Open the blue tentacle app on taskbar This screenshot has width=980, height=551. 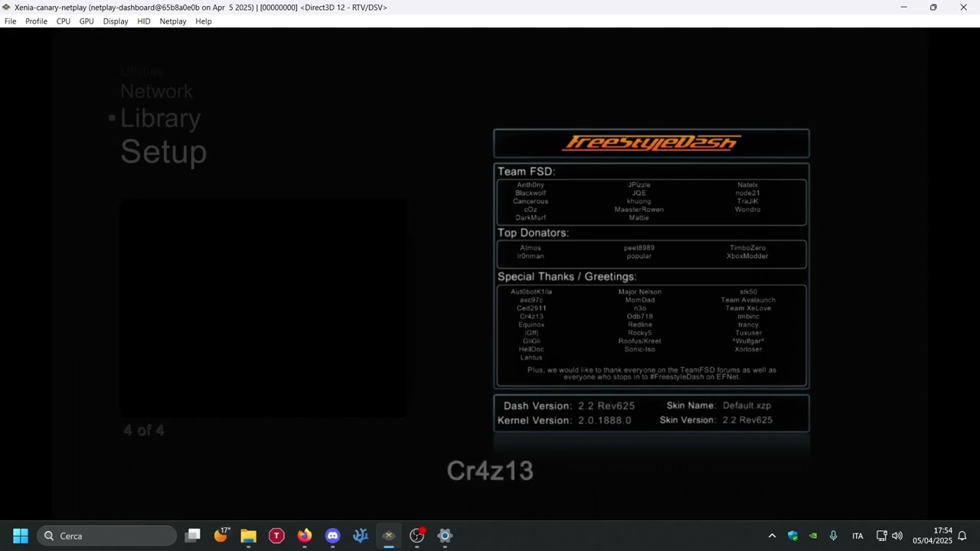point(361,536)
